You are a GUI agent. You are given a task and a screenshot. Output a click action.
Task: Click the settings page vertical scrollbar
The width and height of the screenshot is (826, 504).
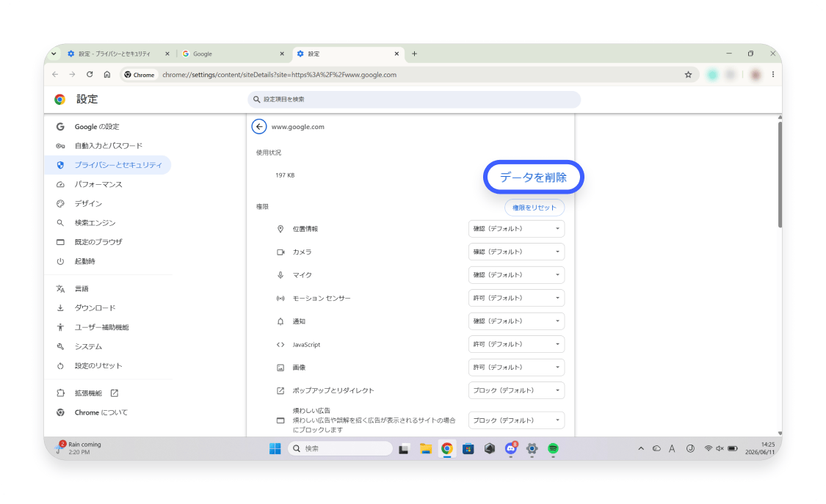click(780, 174)
